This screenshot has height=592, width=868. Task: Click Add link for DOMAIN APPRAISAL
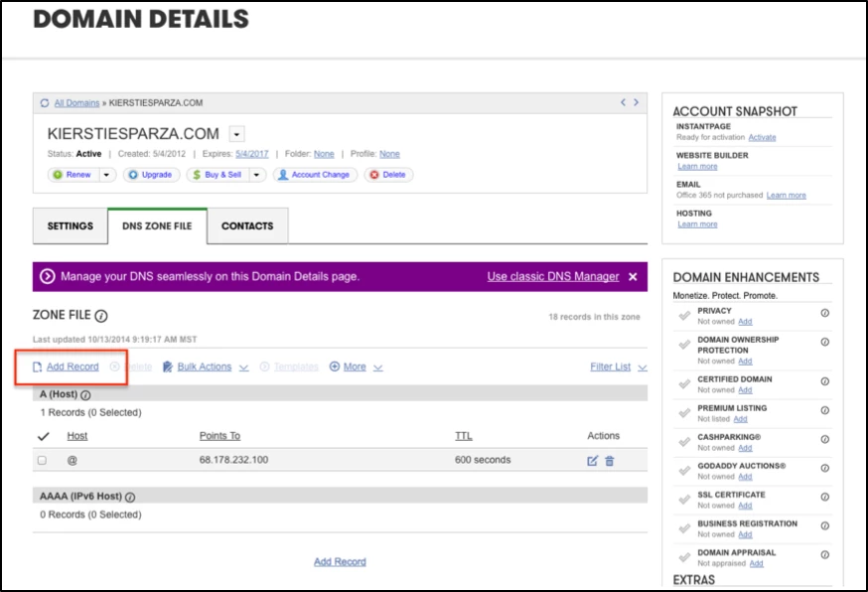(756, 563)
